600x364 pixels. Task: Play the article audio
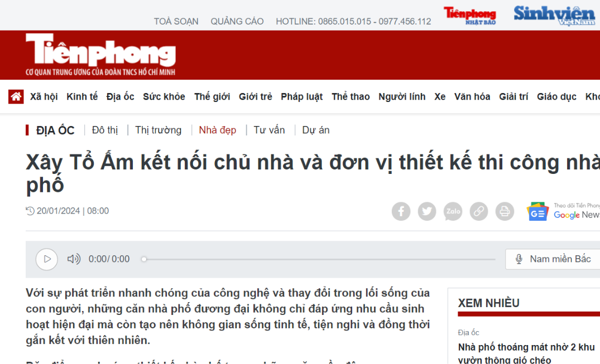[47, 259]
